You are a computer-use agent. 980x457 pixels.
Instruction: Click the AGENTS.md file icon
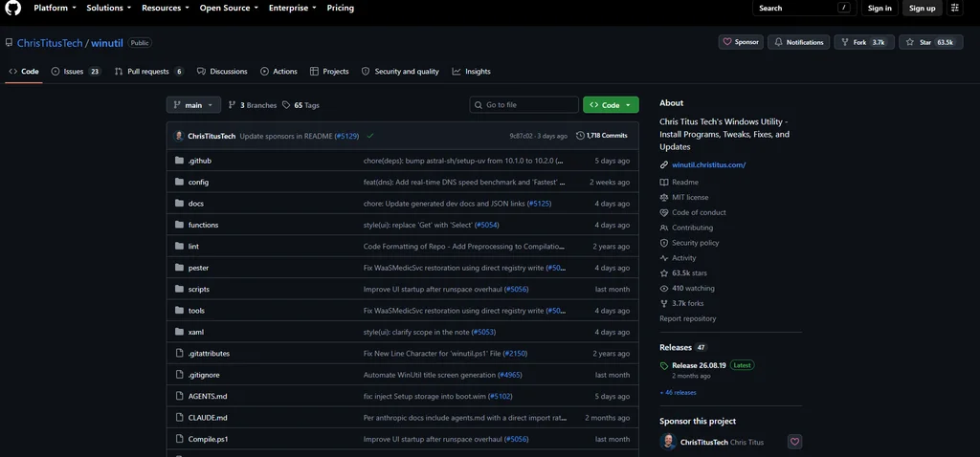179,397
